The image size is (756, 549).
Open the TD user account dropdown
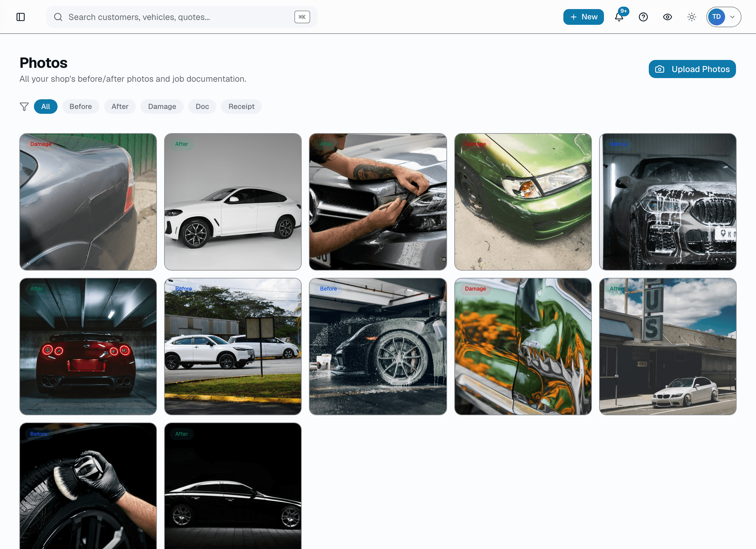click(x=724, y=17)
